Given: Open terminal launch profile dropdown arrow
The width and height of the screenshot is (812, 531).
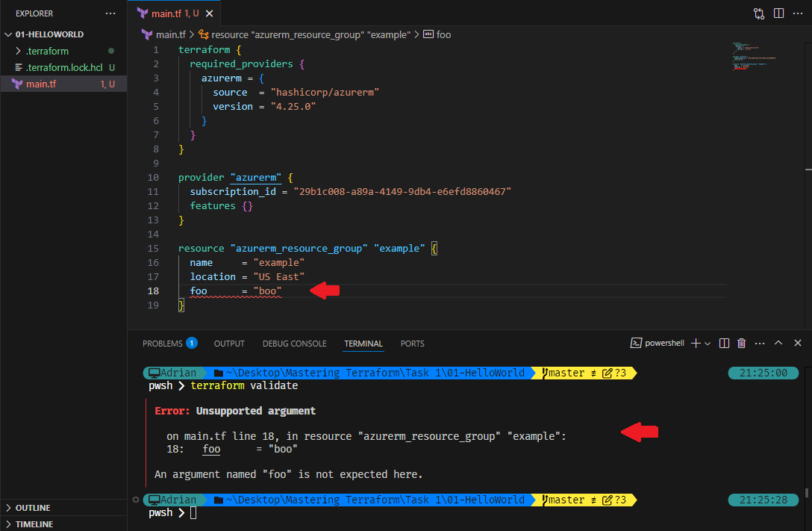Looking at the screenshot, I should [x=708, y=344].
